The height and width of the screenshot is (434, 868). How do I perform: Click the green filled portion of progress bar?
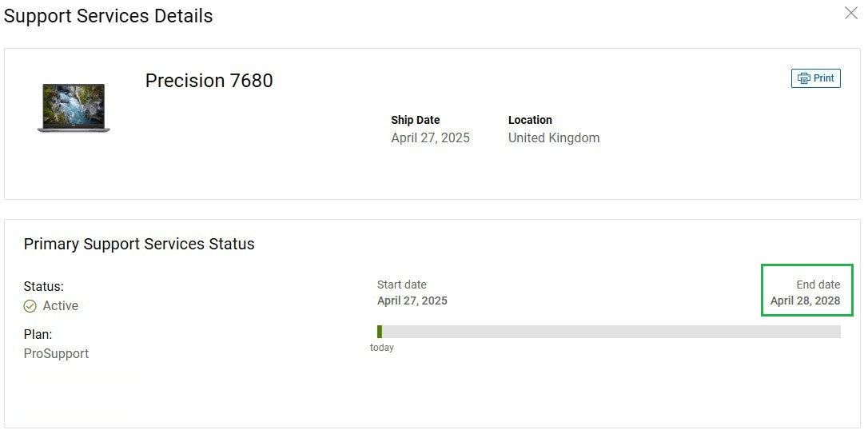[380, 332]
